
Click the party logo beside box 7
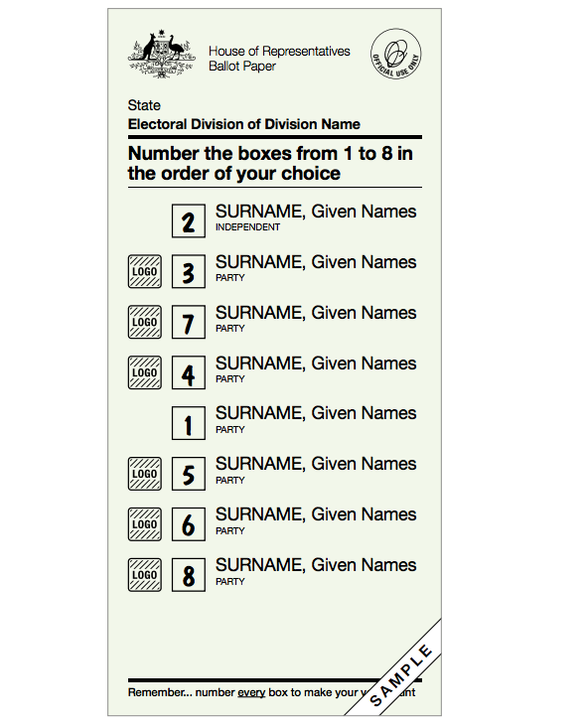(x=145, y=322)
